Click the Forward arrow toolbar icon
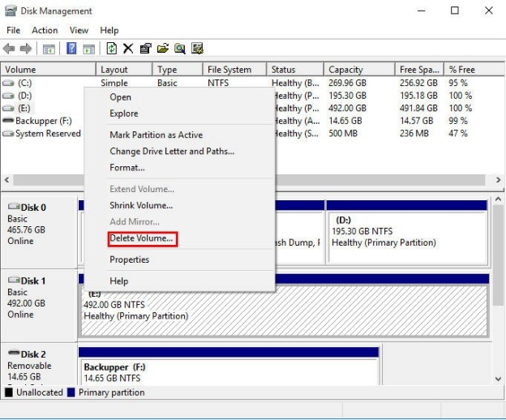This screenshot has height=420, width=506. [x=26, y=49]
